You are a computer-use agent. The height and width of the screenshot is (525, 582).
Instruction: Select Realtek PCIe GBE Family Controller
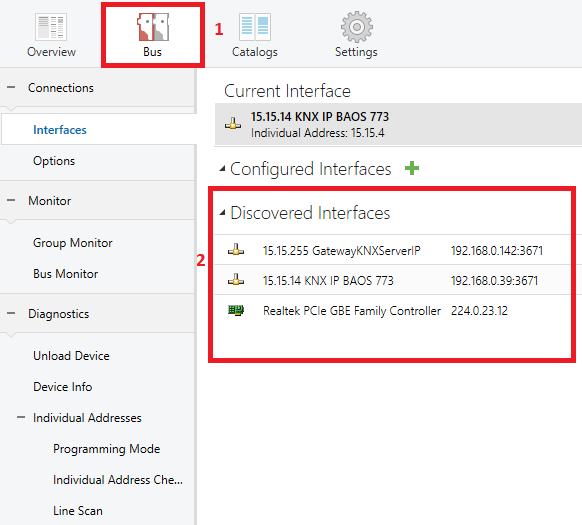pos(352,311)
